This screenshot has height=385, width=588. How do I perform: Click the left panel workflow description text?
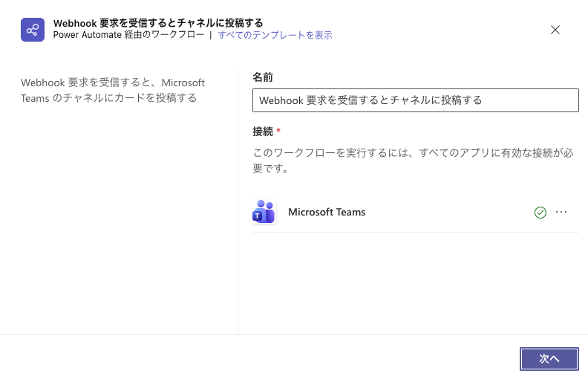(113, 82)
